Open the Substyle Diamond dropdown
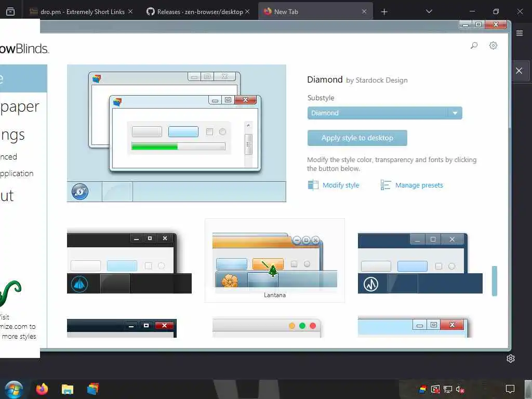 384,113
